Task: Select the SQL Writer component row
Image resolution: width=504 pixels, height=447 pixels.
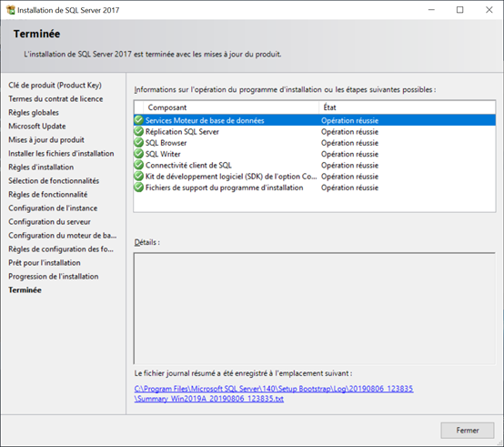Action: (x=315, y=154)
